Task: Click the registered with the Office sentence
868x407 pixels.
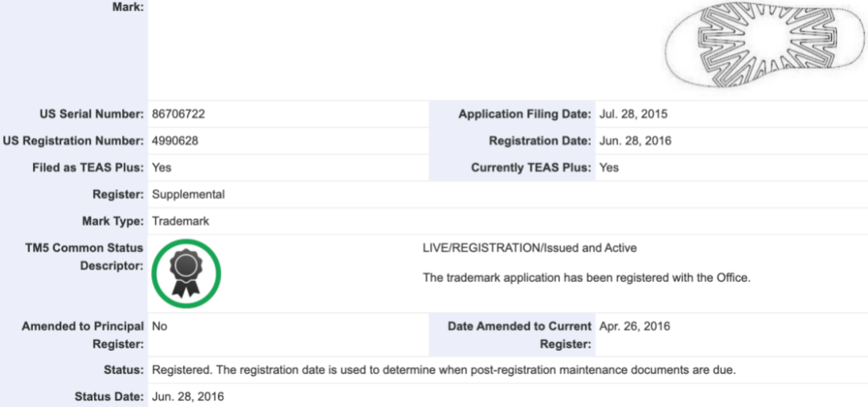Action: click(586, 278)
